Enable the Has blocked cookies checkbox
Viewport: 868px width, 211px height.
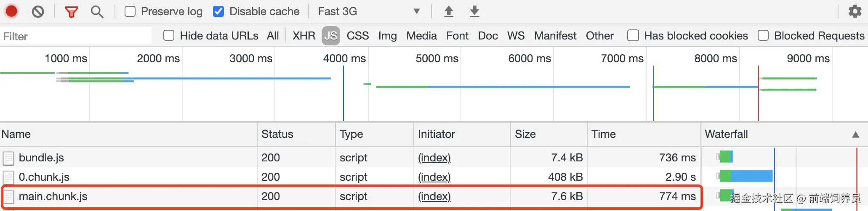(x=633, y=36)
